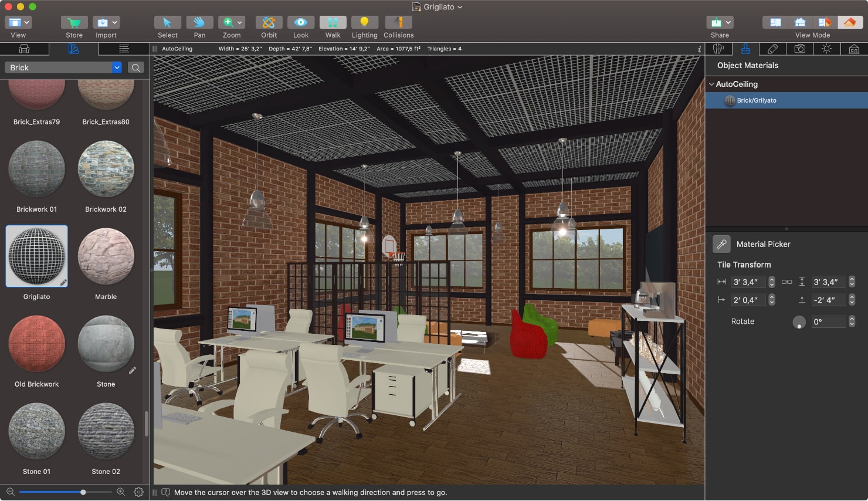
Task: Switch to 2D plan View Mode
Action: 775,21
